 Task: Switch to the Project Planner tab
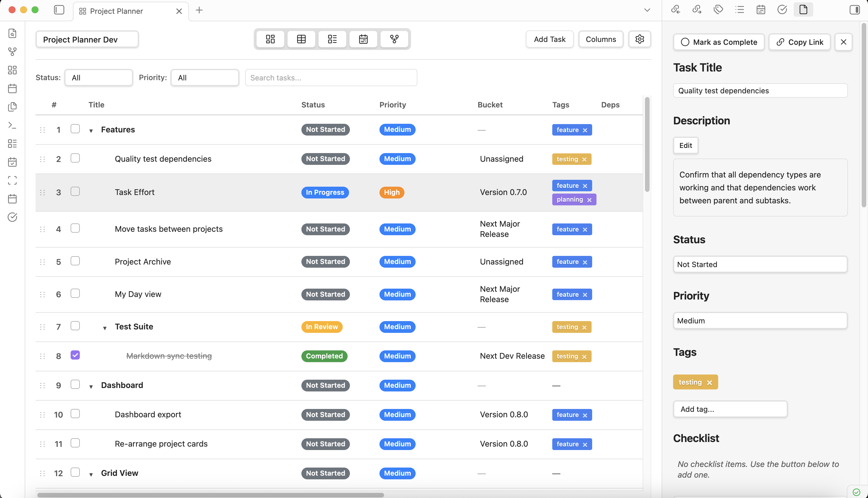(x=116, y=11)
